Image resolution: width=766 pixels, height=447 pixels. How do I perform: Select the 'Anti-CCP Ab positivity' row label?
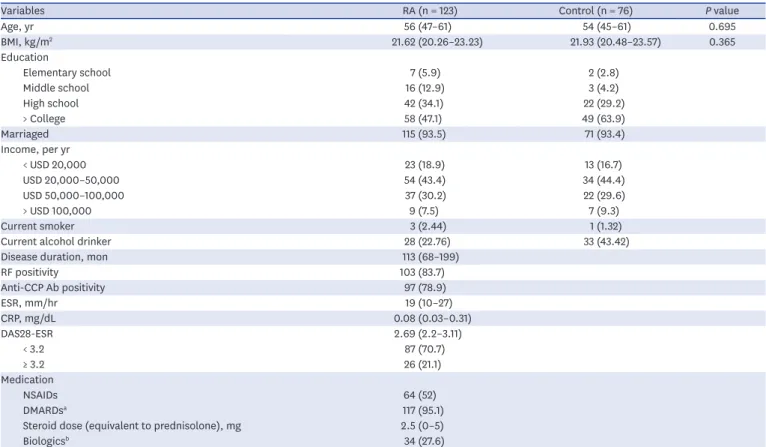(x=53, y=288)
